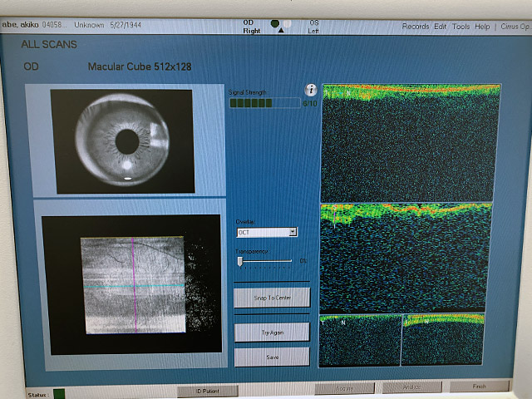Click the 6/10 signal strength value
This screenshot has width=532, height=399.
[309, 103]
